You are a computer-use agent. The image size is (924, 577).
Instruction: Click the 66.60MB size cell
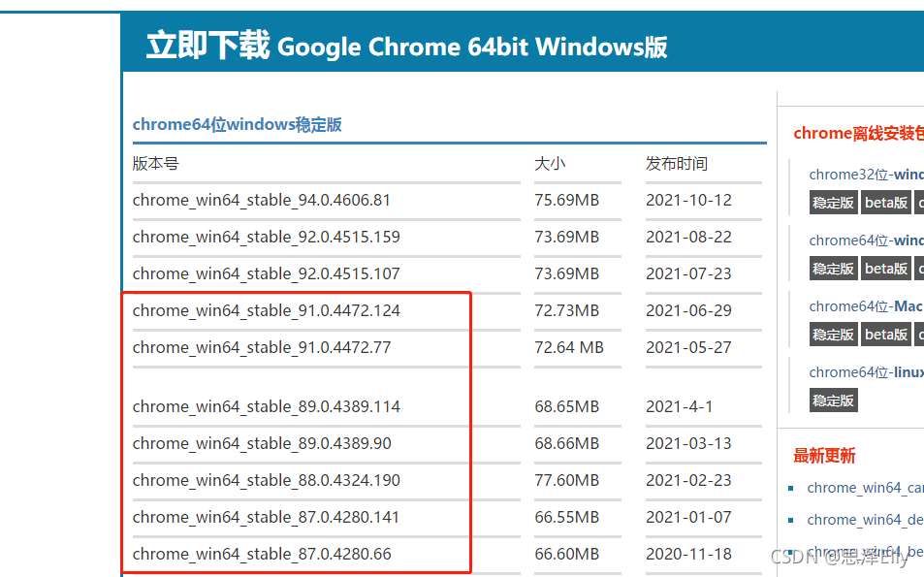[567, 554]
